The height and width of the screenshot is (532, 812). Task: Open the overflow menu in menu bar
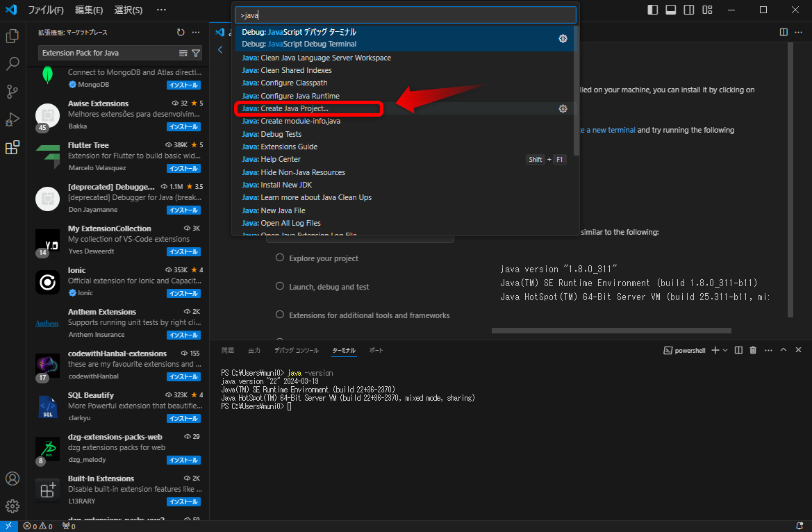pos(162,10)
